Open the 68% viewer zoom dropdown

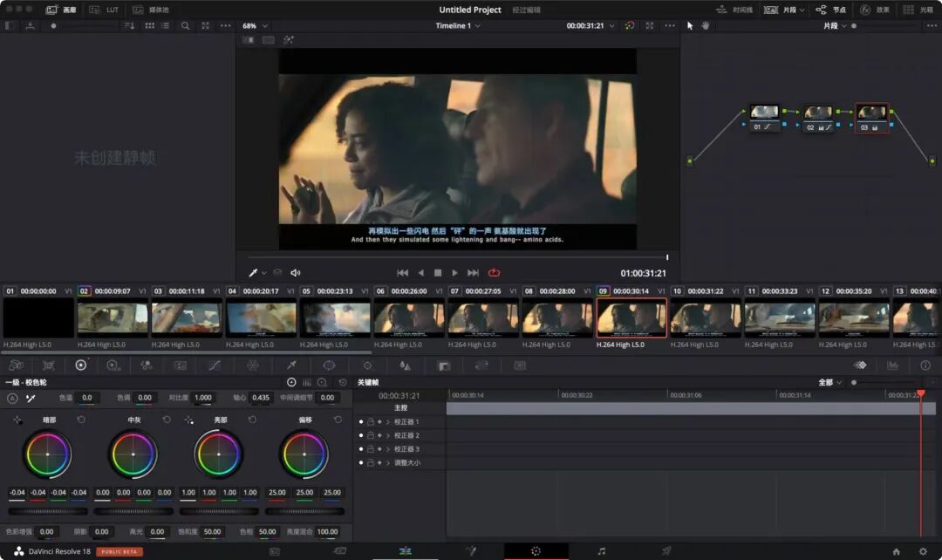point(255,26)
